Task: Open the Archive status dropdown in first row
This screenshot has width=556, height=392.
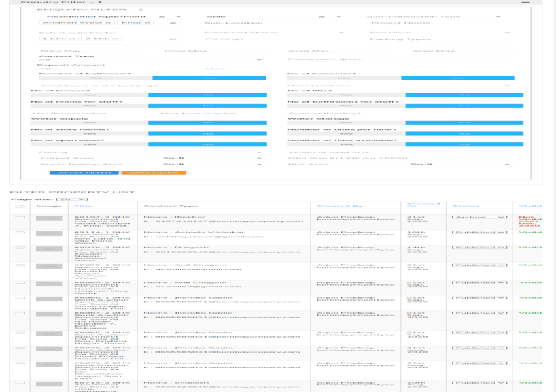Action: pyautogui.click(x=479, y=217)
